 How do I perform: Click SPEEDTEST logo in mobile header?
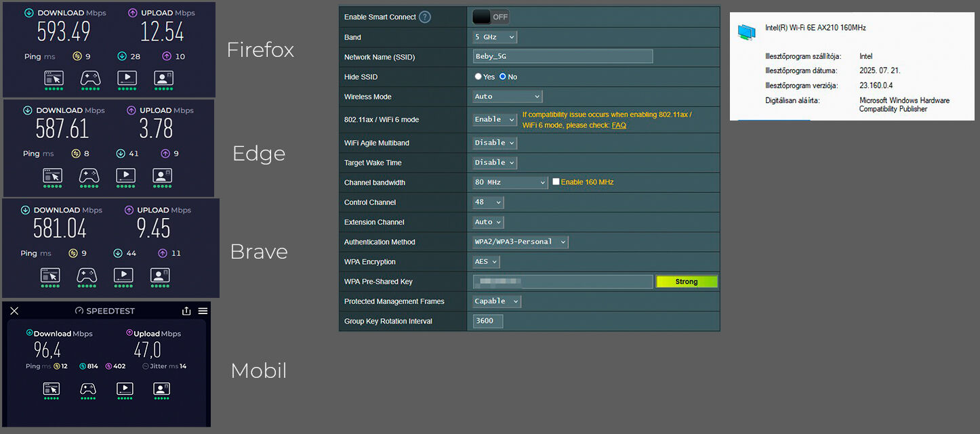(x=105, y=311)
